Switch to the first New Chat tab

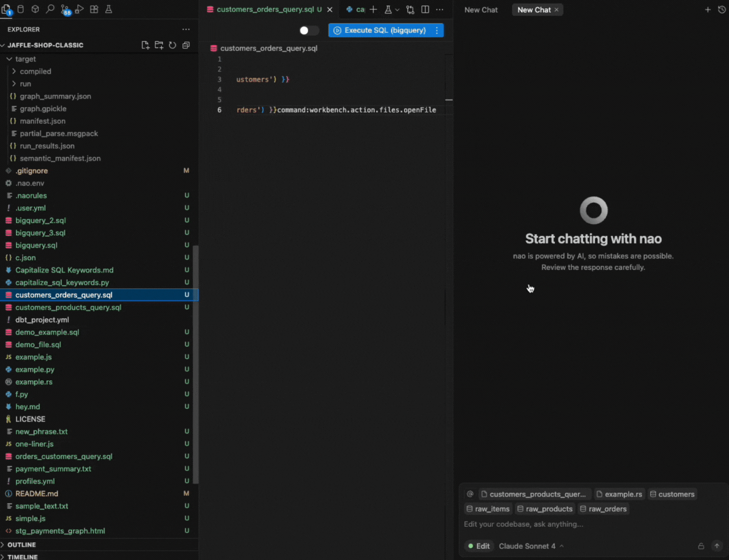481,10
